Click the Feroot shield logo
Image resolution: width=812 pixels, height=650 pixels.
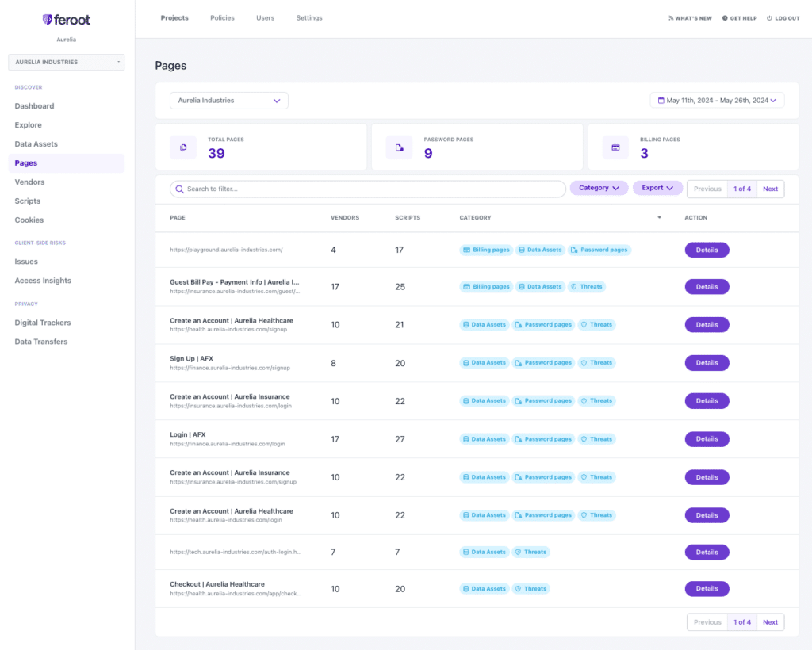pos(48,19)
